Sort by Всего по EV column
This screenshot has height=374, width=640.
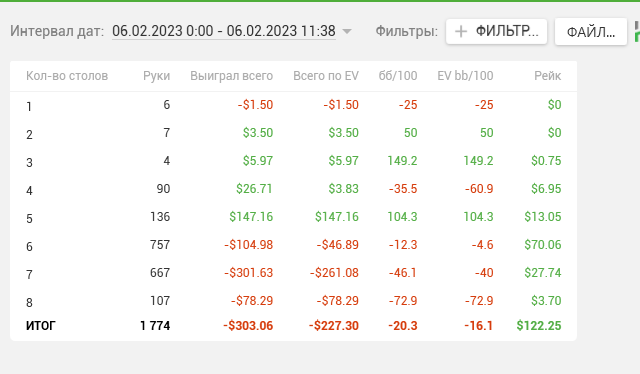326,76
